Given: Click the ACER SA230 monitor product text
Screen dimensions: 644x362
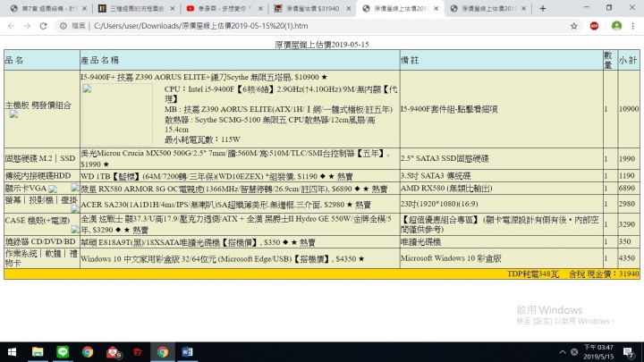Looking at the screenshot, I should click(x=225, y=205).
